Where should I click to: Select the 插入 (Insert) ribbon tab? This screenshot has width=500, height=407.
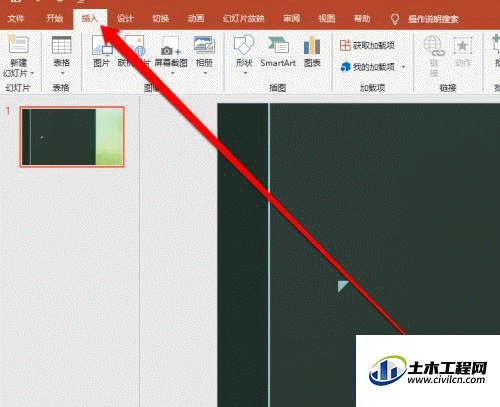[90, 18]
